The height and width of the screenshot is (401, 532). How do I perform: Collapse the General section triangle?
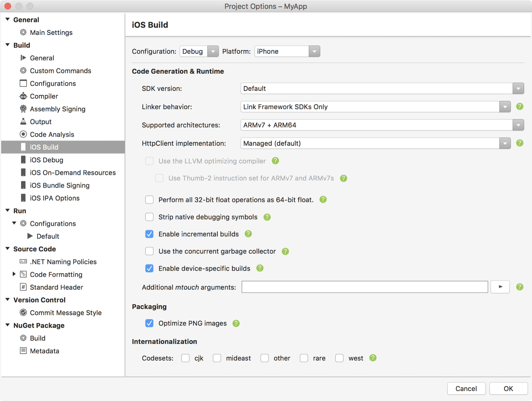7,19
